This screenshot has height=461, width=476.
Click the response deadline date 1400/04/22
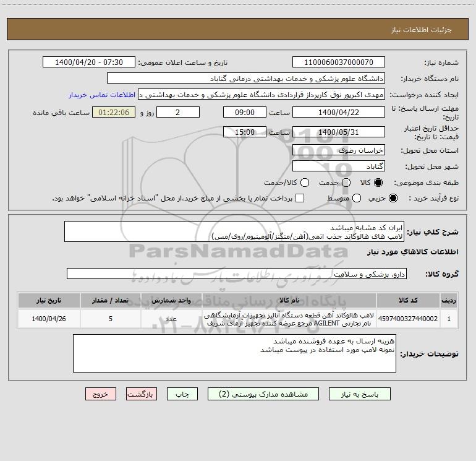[339, 112]
